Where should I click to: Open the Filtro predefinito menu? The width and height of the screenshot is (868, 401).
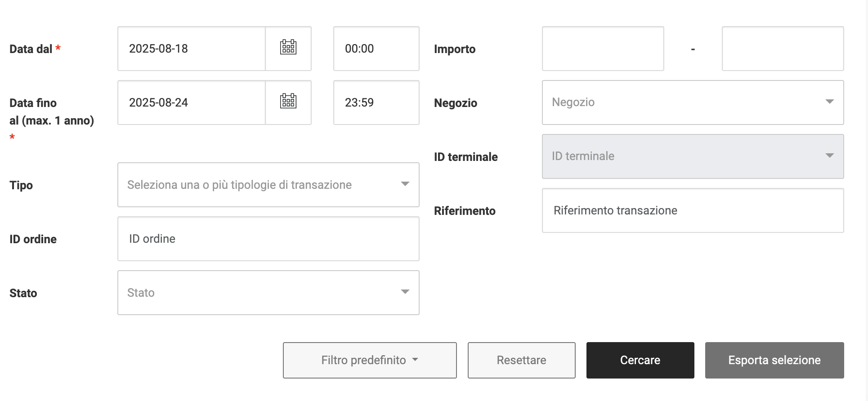370,360
